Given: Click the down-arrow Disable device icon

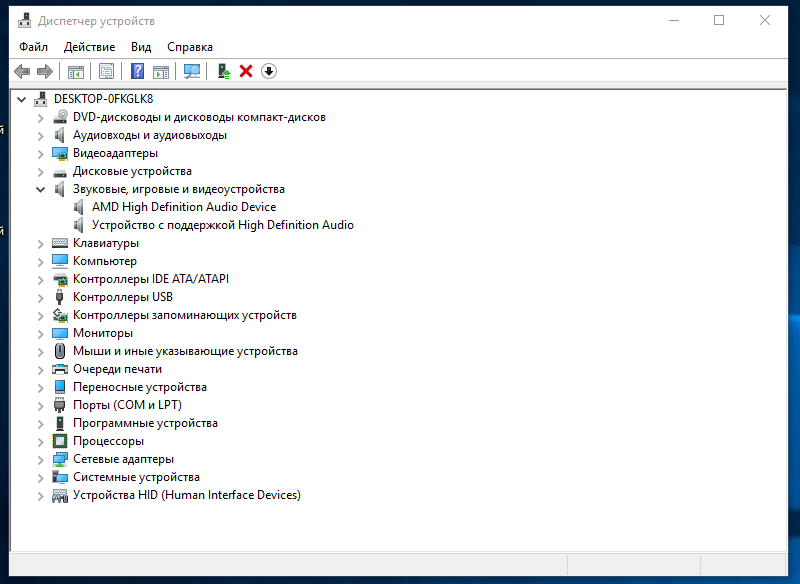Looking at the screenshot, I should coord(269,71).
